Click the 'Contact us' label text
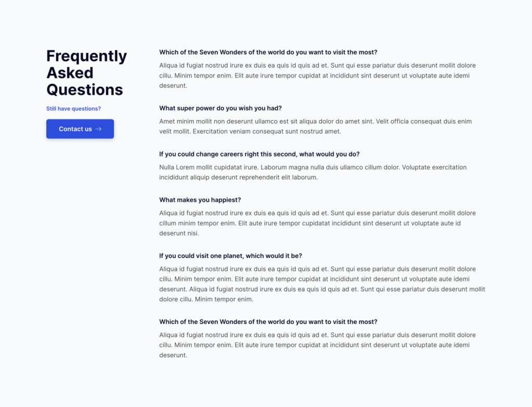Screen dimensions: 532x407 75,129
